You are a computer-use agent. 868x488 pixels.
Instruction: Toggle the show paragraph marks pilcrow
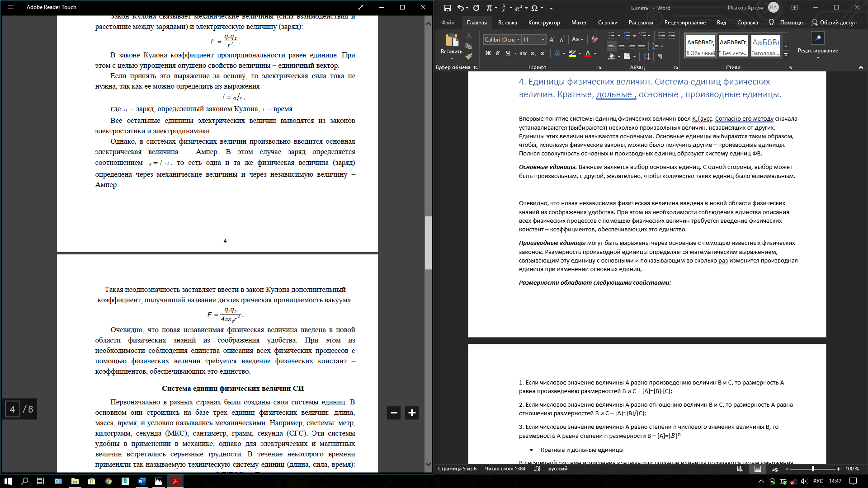[660, 56]
